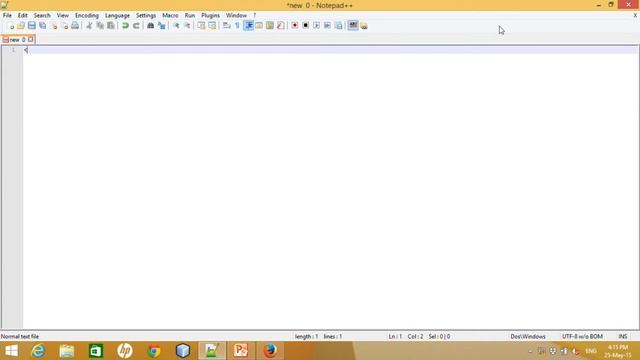The width and height of the screenshot is (640, 360).
Task: Click the Zoom Out magnifier icon
Action: point(187,26)
